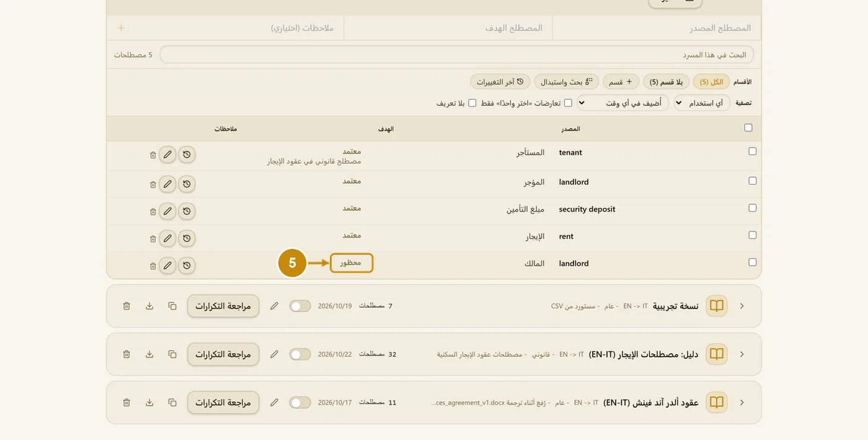The image size is (868, 440).
Task: Delete the tenant term row
Action: [153, 155]
